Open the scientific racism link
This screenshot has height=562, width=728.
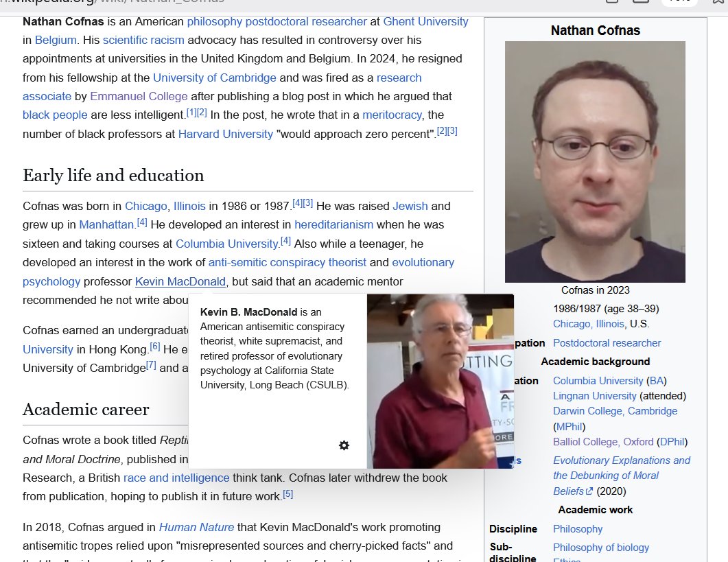click(x=143, y=40)
